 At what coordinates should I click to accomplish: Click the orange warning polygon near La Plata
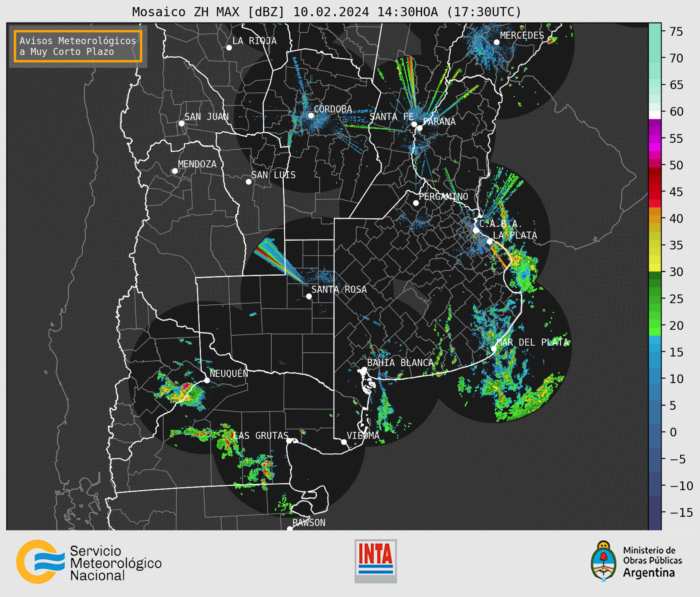coord(502,256)
